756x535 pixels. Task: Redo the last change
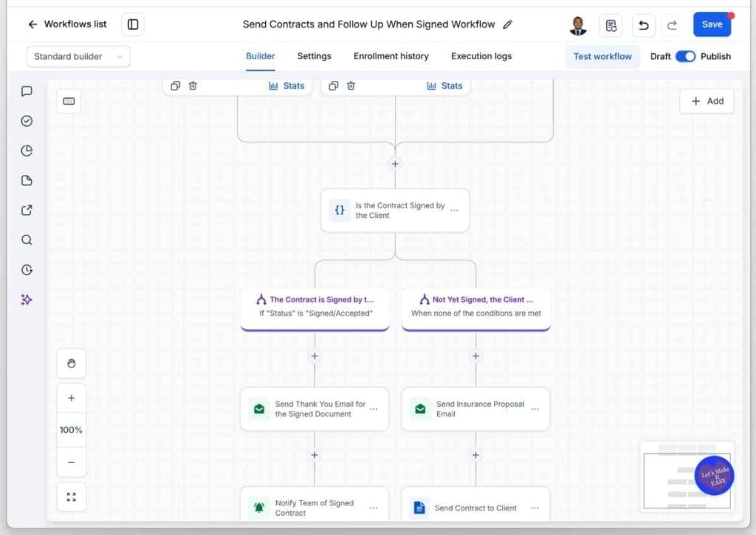pyautogui.click(x=672, y=26)
